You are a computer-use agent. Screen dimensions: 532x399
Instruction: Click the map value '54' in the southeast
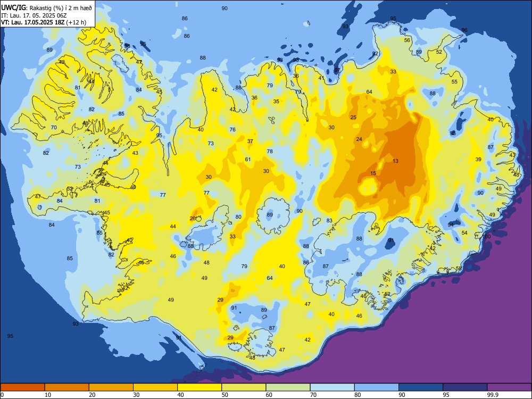point(464,233)
